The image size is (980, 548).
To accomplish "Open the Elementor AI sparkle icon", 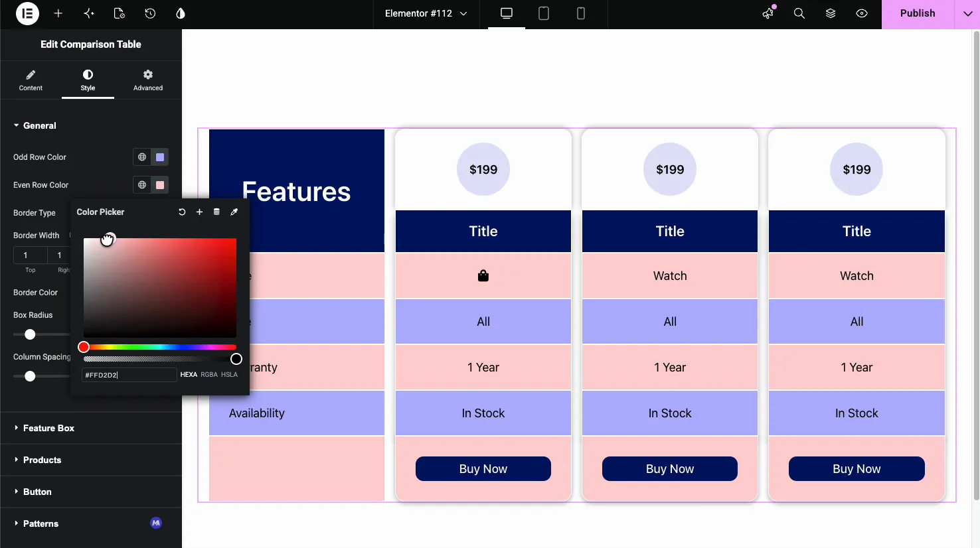I will pyautogui.click(x=89, y=13).
